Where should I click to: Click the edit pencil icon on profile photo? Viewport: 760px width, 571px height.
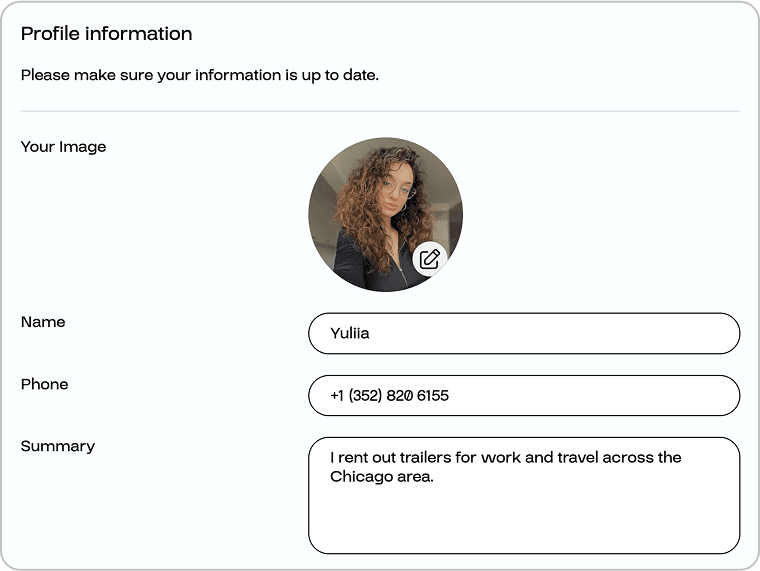[429, 259]
